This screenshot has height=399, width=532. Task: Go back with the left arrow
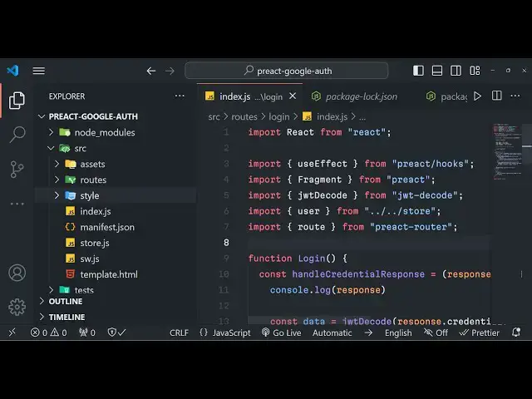pyautogui.click(x=151, y=71)
